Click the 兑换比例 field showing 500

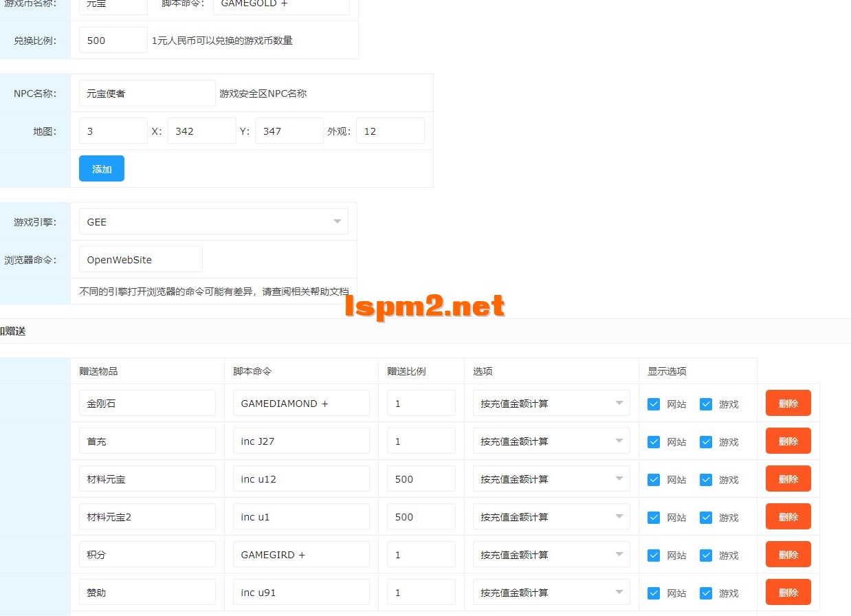[113, 40]
